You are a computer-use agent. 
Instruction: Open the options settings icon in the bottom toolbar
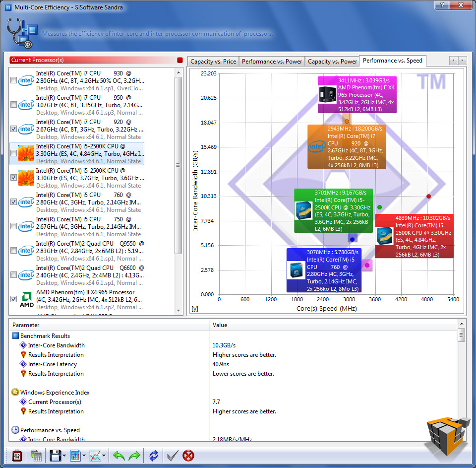[x=17, y=456]
